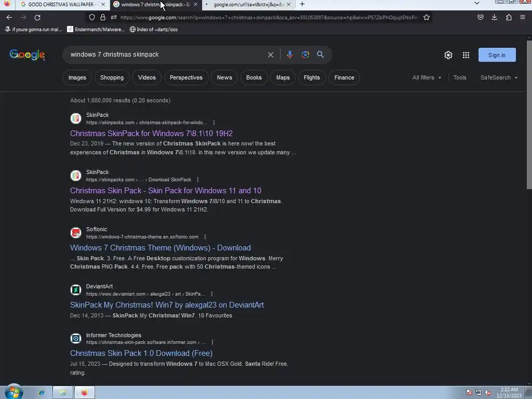
Task: Click the Sign in button
Action: (497, 55)
